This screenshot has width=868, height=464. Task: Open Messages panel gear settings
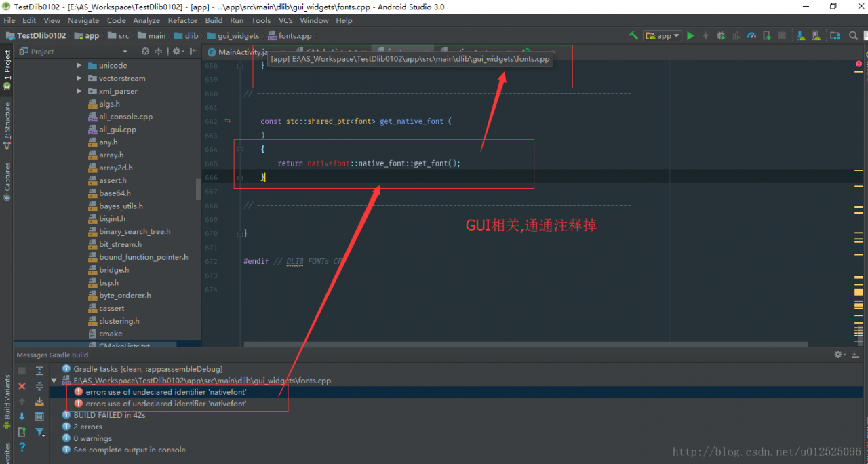[840, 355]
